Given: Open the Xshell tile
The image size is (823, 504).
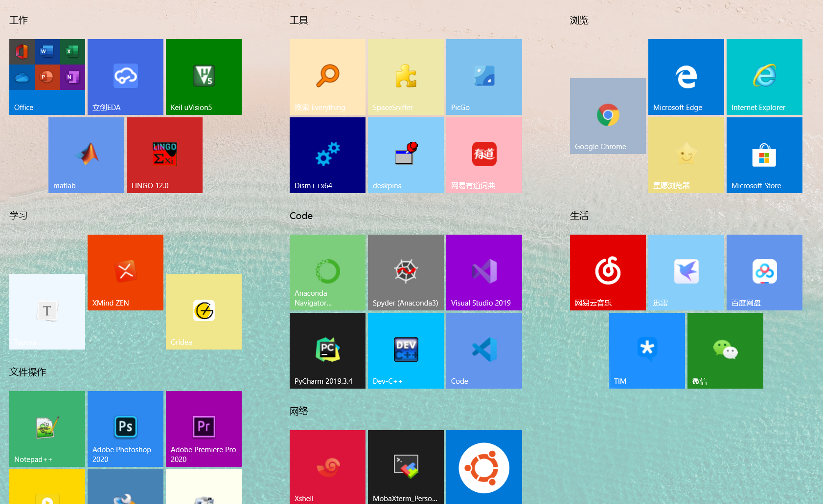Looking at the screenshot, I should click(327, 467).
